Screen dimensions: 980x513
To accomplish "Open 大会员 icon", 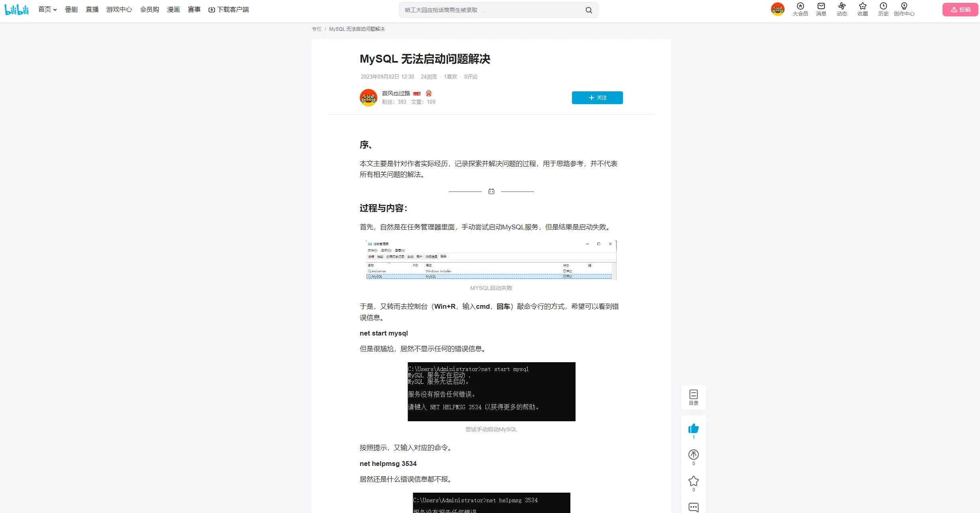I will (800, 9).
